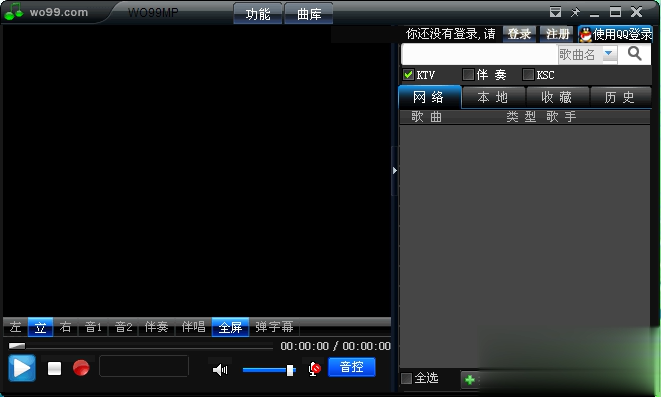Sort by the 歌曲 column header
The height and width of the screenshot is (397, 661).
pos(427,116)
